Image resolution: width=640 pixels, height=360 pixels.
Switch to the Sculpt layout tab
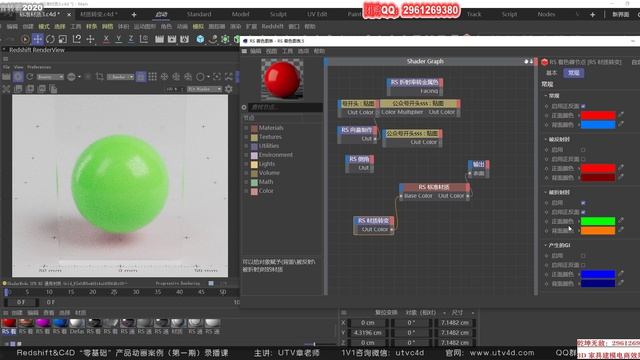(x=278, y=14)
